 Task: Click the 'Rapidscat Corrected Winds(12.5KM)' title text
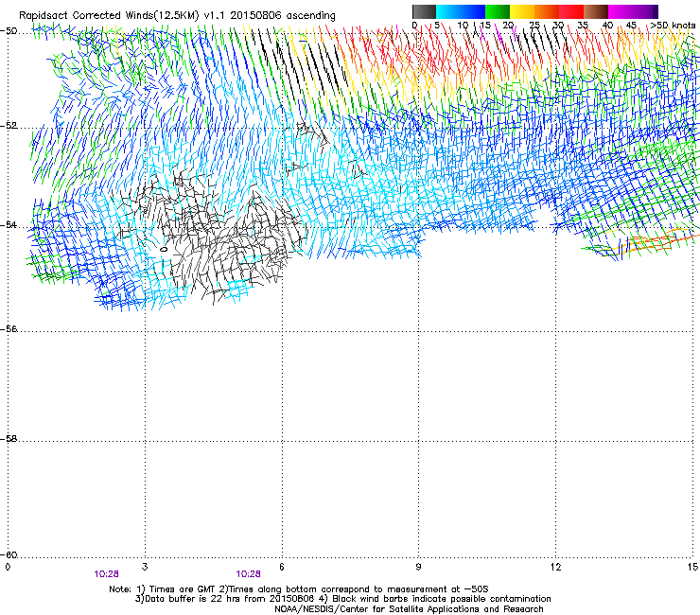(x=109, y=16)
